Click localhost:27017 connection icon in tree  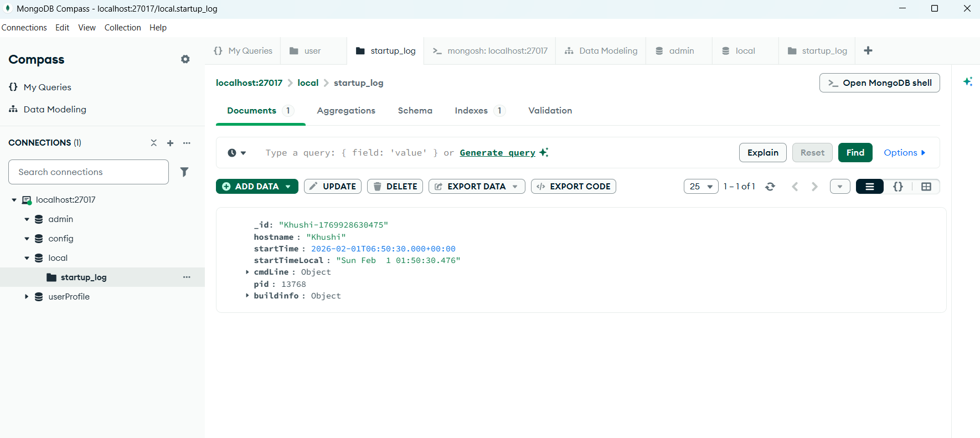[x=27, y=200]
